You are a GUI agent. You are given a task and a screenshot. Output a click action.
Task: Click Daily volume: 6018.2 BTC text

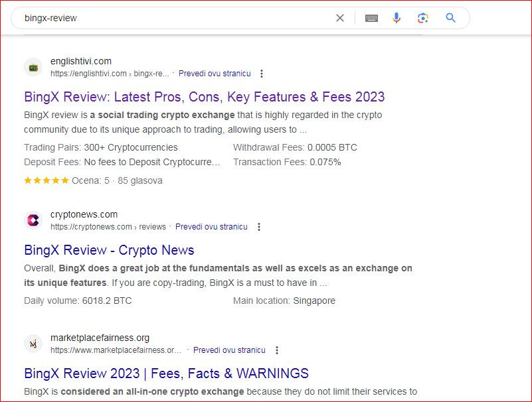pyautogui.click(x=78, y=301)
